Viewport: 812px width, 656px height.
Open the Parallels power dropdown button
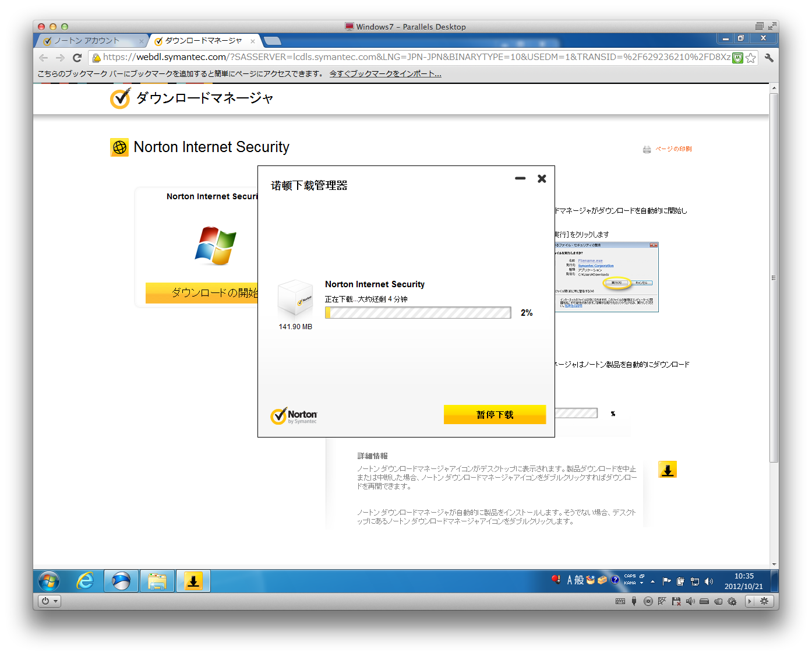(x=50, y=601)
